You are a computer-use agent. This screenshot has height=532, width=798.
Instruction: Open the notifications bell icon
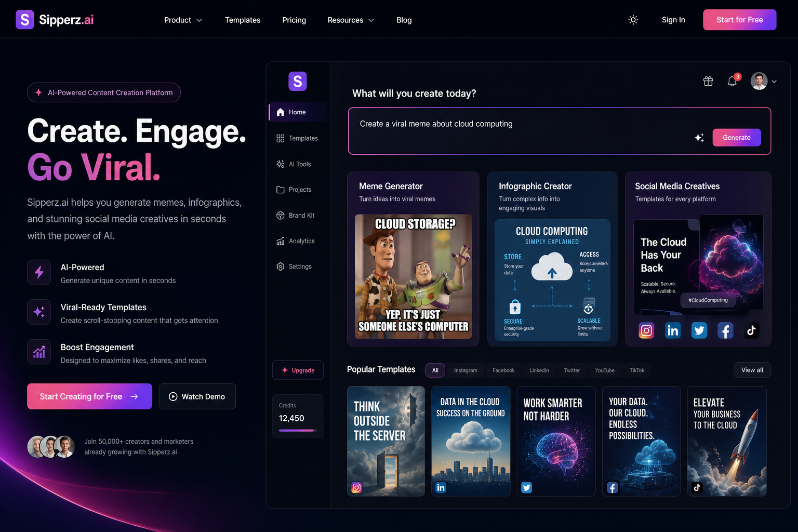[x=732, y=81]
